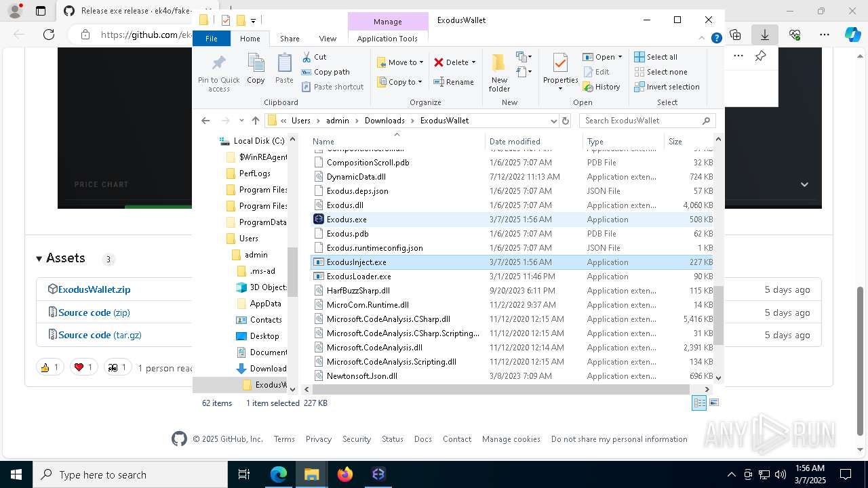Open the Open button dropdown
Screen dimensions: 868x488
619,57
